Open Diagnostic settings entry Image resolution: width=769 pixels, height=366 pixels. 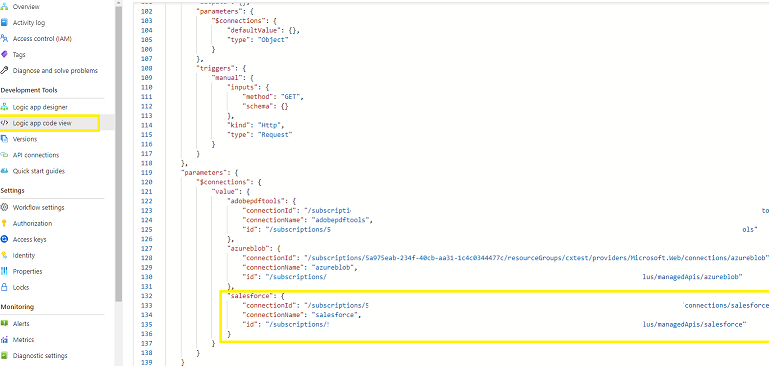click(40, 356)
